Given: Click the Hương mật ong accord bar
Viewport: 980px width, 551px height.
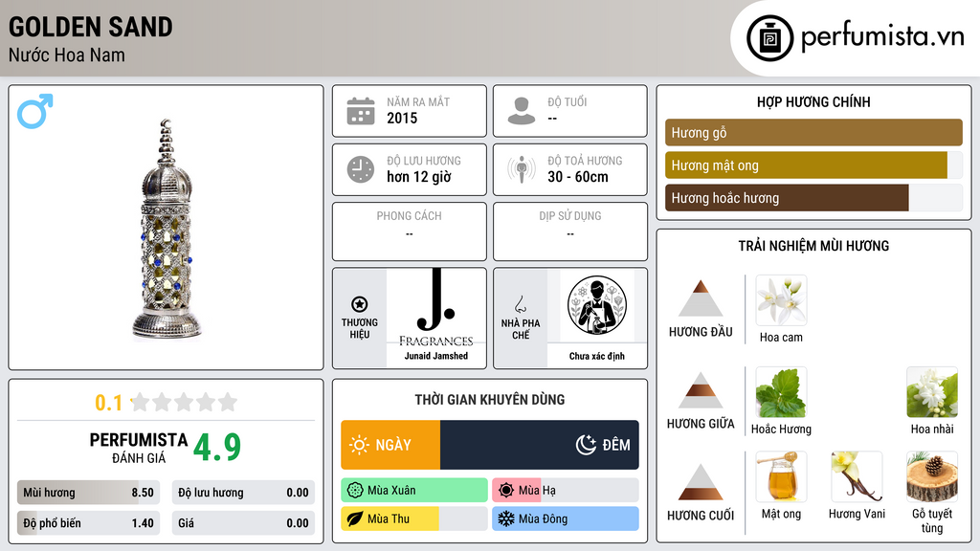Looking at the screenshot, I should point(813,165).
